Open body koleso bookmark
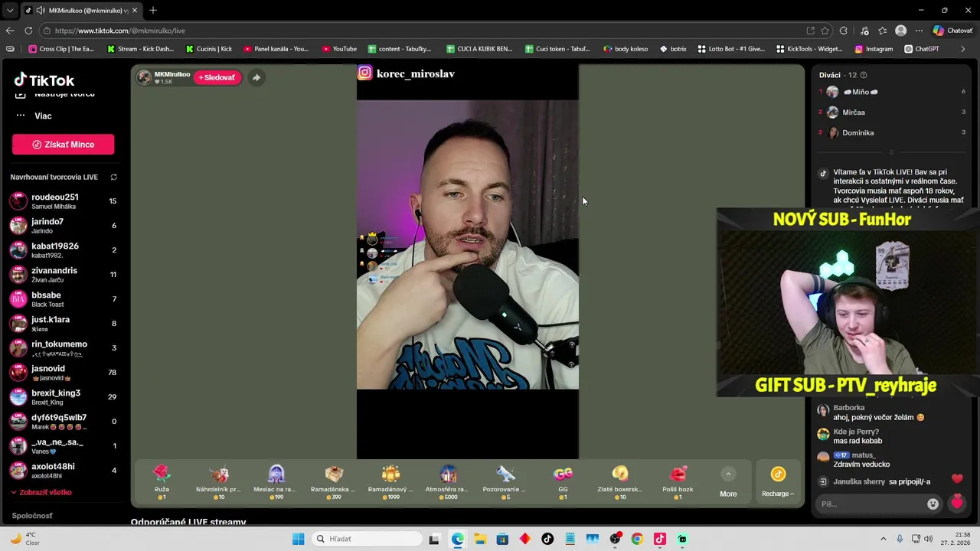Image resolution: width=980 pixels, height=551 pixels. 626,49
